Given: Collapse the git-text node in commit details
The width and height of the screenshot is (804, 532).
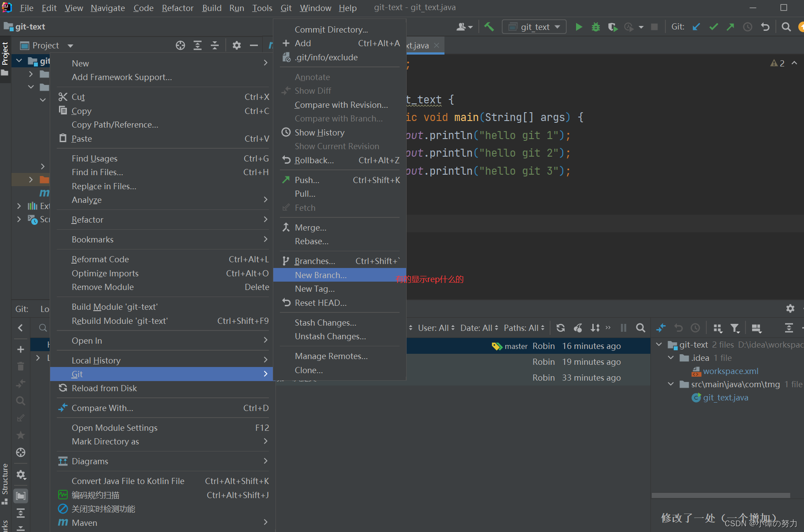Looking at the screenshot, I should point(659,345).
